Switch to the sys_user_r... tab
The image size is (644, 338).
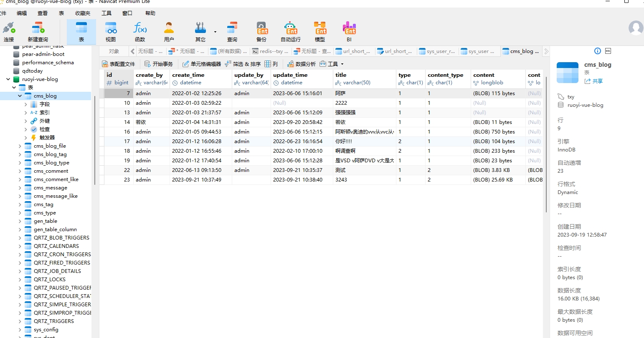437,51
